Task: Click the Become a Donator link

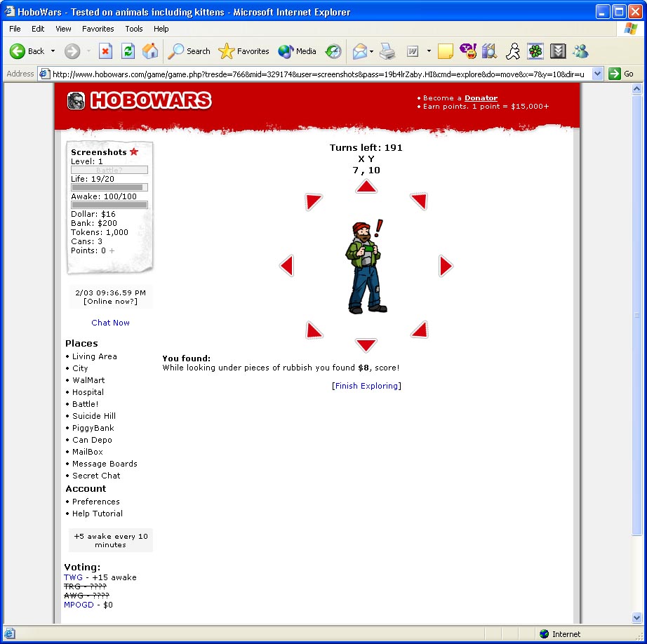Action: [481, 98]
